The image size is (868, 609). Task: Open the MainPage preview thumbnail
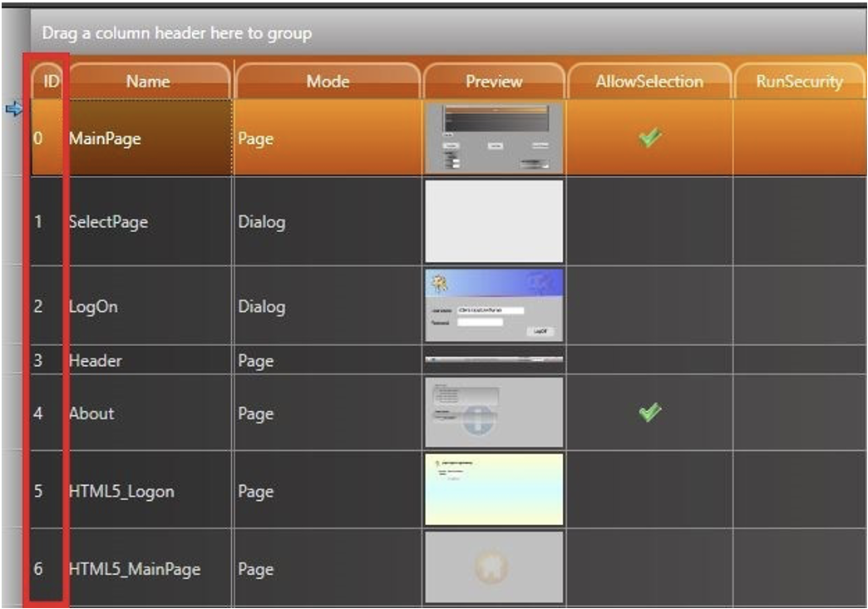point(494,138)
